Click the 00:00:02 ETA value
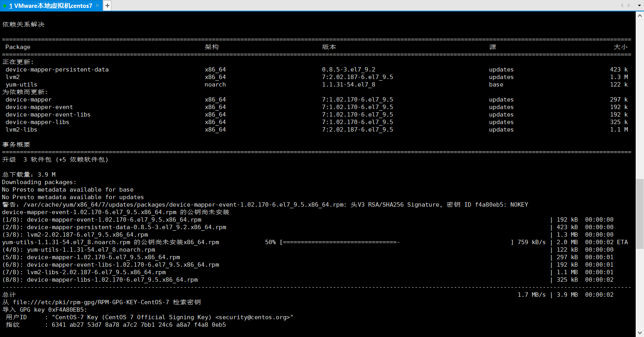This screenshot has width=644, height=337. 606,242
